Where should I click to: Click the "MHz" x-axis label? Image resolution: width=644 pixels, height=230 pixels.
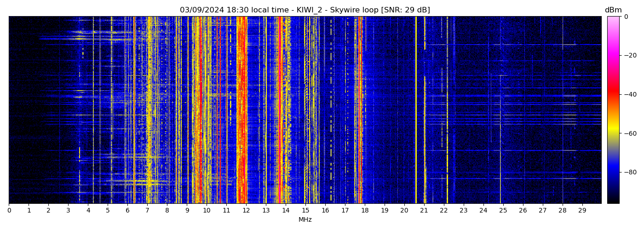(305, 220)
